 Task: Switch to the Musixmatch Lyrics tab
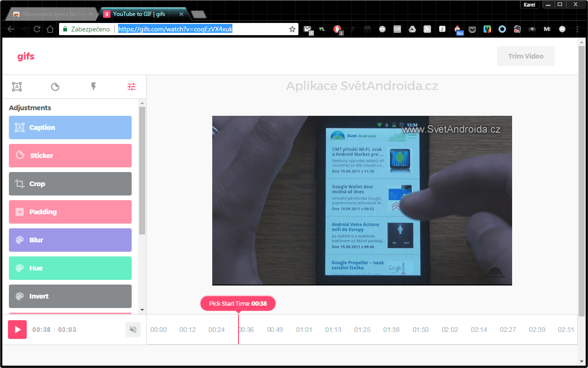click(x=49, y=14)
